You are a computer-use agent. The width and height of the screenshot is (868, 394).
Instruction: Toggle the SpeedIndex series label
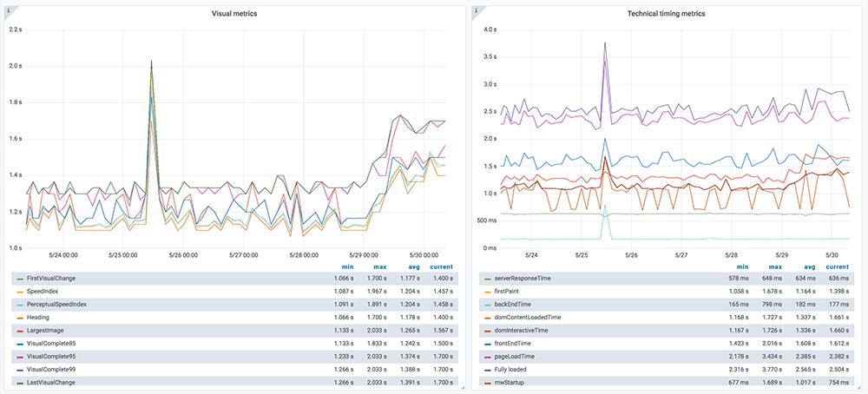point(43,291)
